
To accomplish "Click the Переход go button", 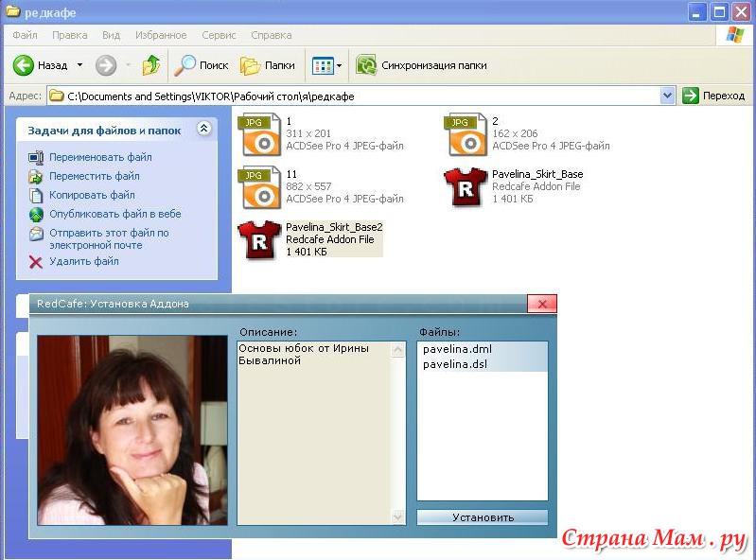I will [713, 96].
